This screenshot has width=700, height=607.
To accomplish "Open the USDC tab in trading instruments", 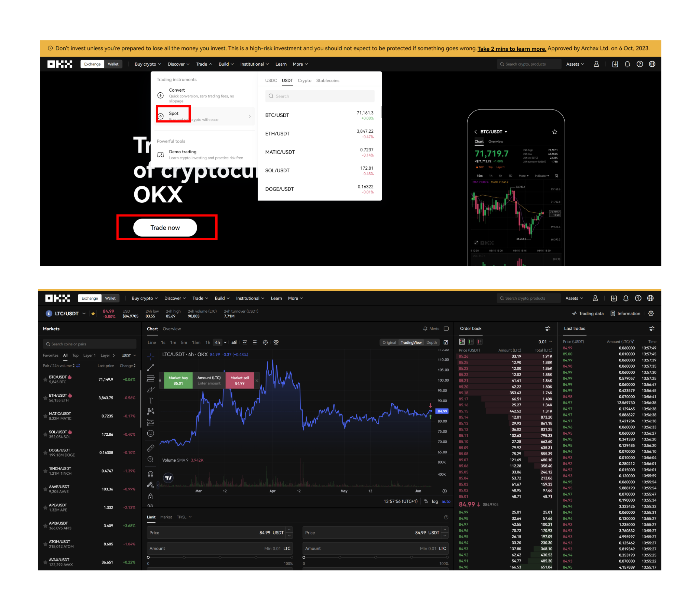I will pos(271,80).
